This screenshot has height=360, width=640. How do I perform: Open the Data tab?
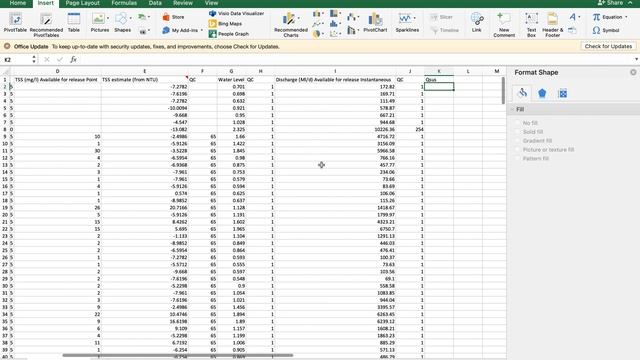point(155,3)
